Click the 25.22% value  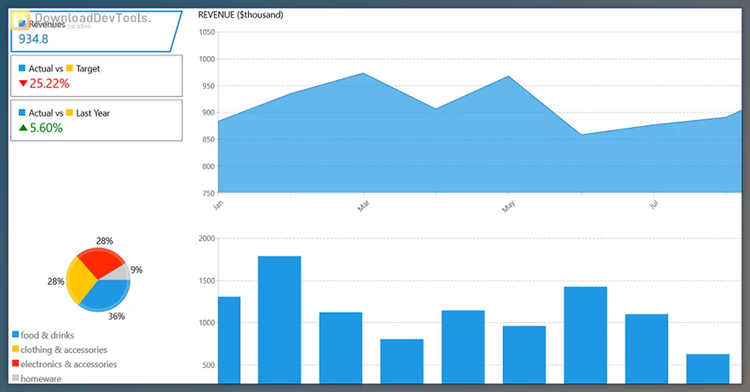tap(49, 84)
